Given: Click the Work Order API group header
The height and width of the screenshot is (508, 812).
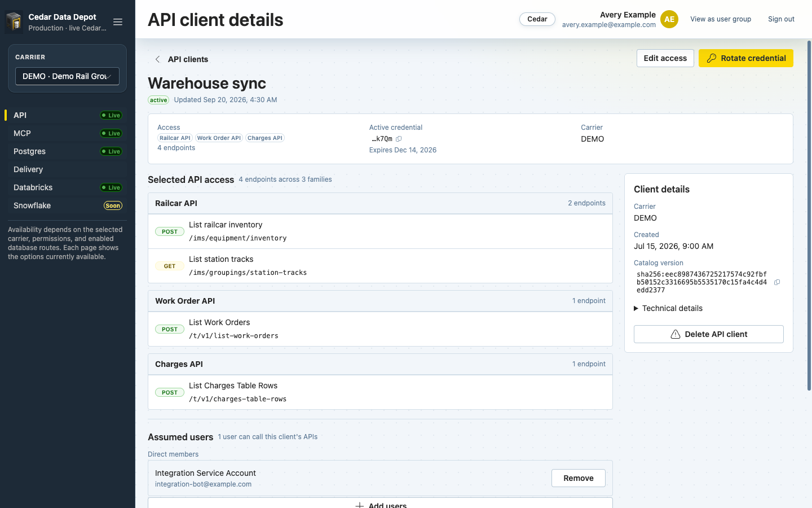Looking at the screenshot, I should [x=380, y=301].
